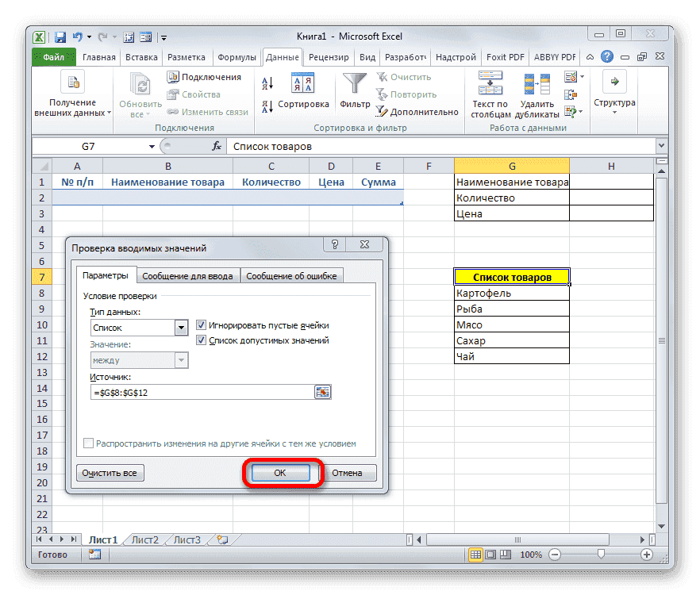
Task: Click the Текст по столбцам icon
Action: 490,83
